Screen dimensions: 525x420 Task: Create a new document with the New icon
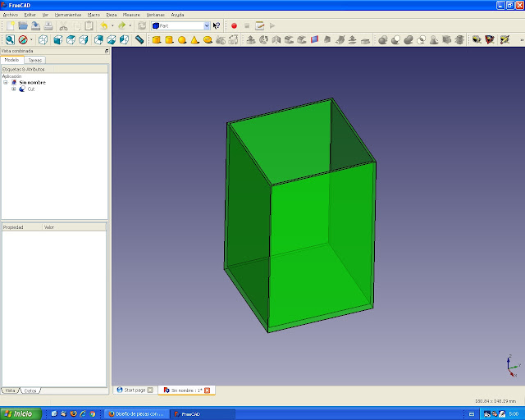click(11, 25)
